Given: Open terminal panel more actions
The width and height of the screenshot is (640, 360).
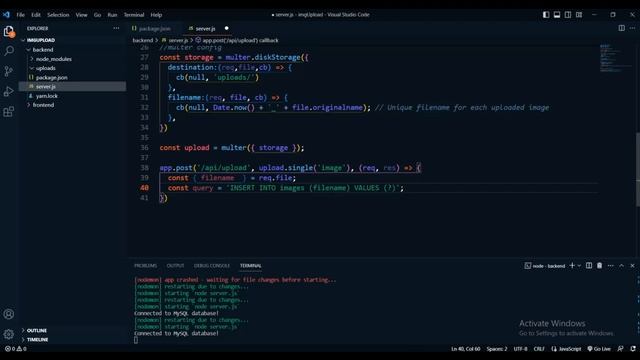Looking at the screenshot, I should 610,265.
